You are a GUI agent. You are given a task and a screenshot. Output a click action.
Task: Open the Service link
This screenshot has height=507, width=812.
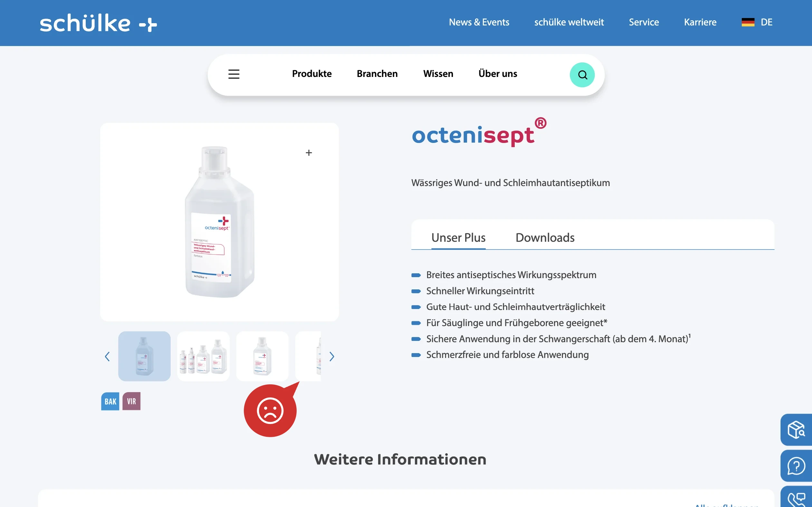(x=644, y=22)
